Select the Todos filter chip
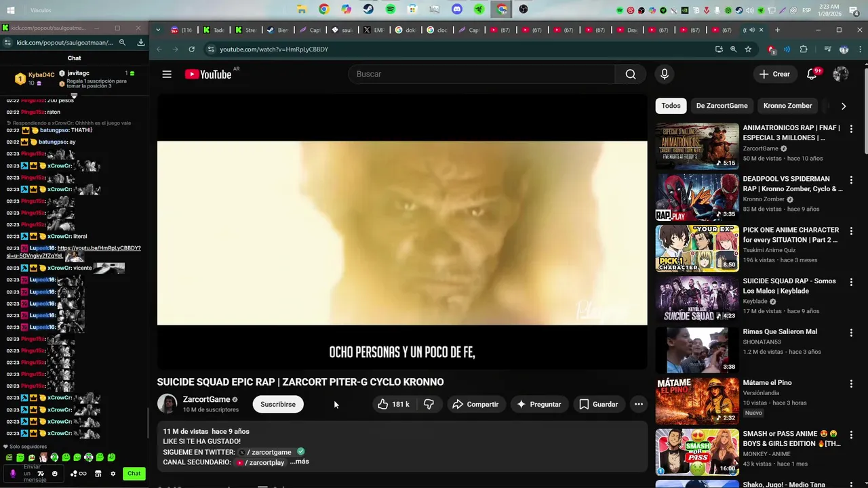 [671, 106]
